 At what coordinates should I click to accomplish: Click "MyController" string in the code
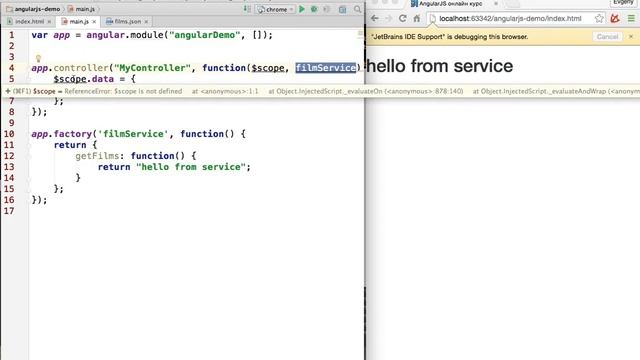152,68
